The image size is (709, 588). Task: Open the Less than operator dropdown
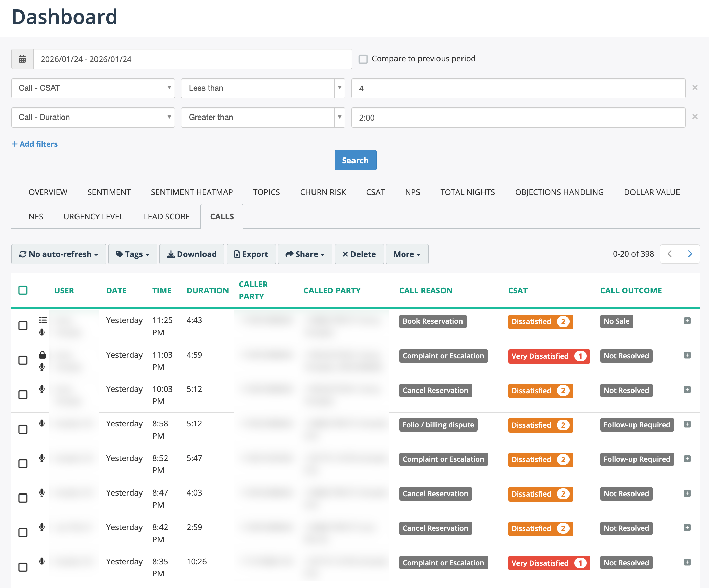pos(263,88)
